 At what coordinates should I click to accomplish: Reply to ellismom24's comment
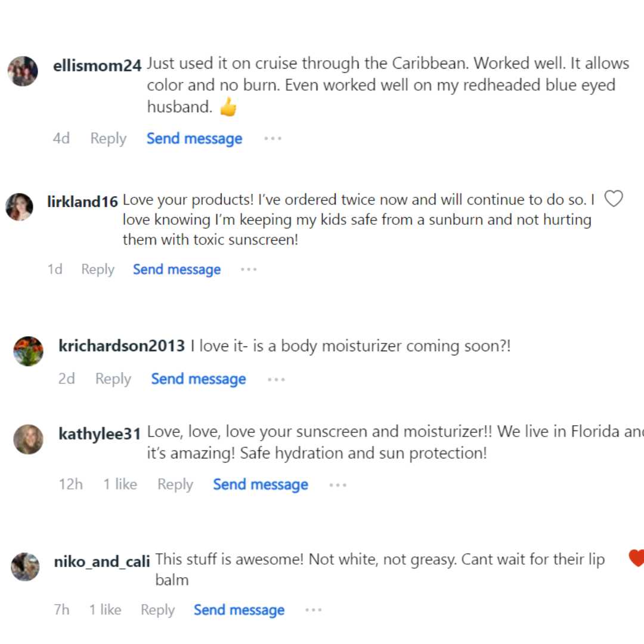tap(108, 138)
